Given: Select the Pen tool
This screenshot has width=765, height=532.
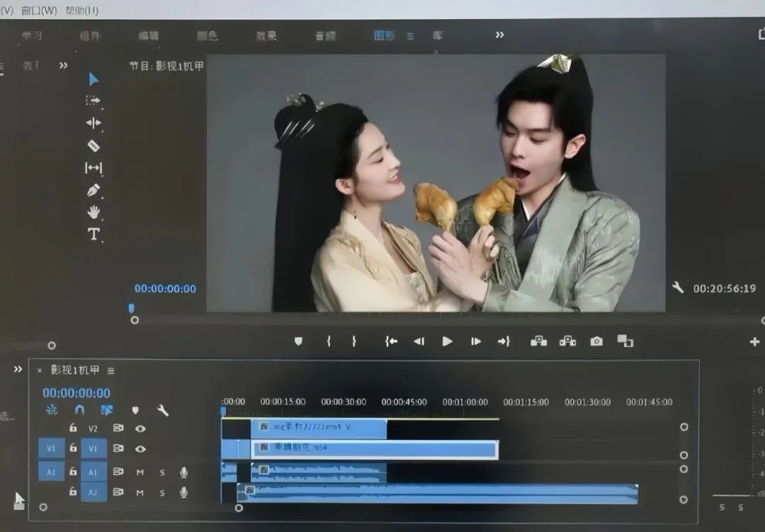Looking at the screenshot, I should [x=93, y=190].
